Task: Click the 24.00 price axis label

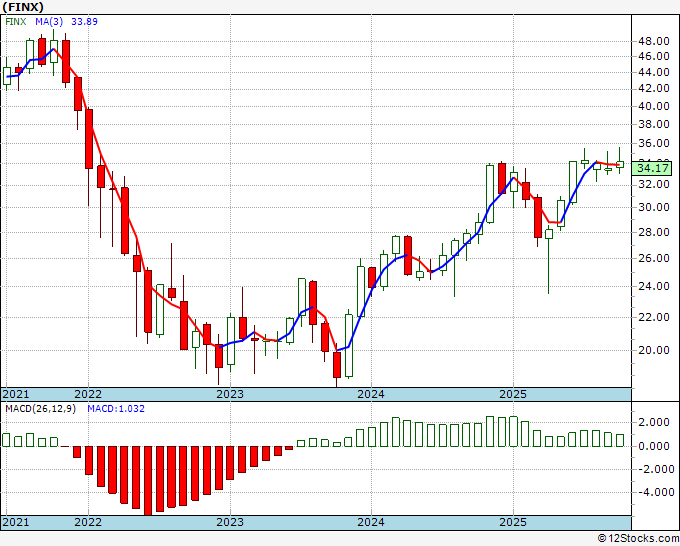Action: 654,286
